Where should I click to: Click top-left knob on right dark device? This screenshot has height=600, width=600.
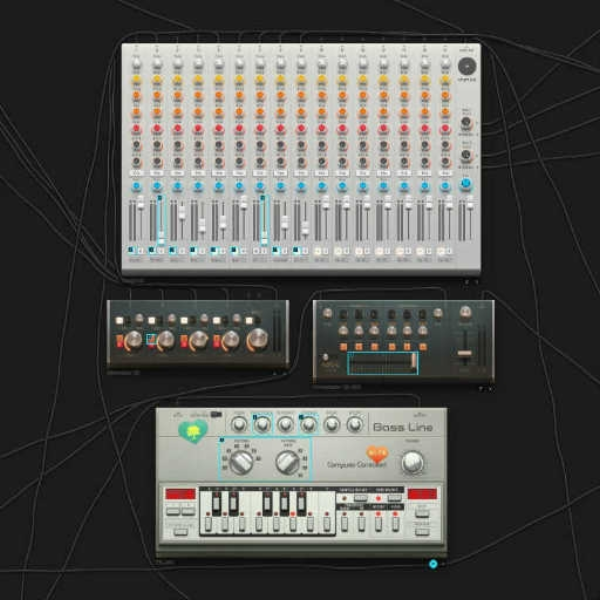pyautogui.click(x=327, y=313)
